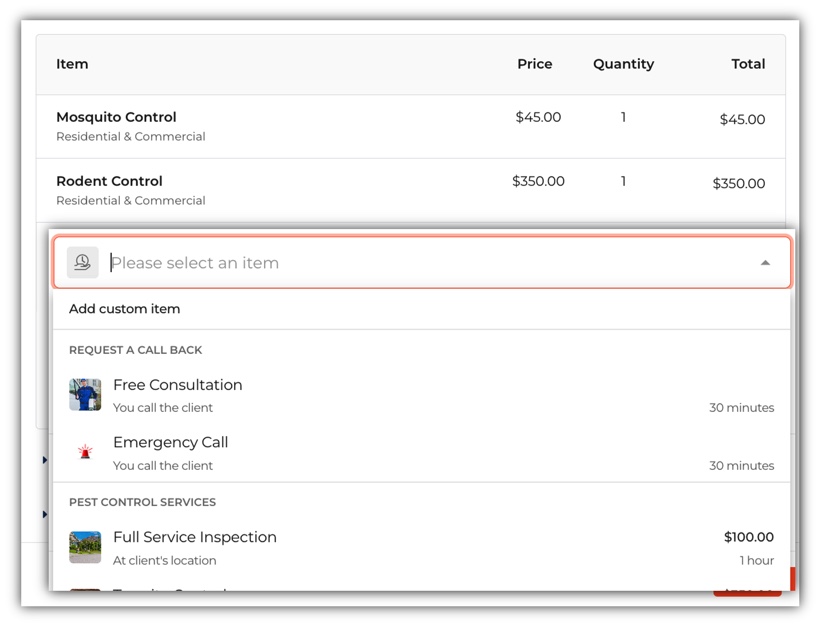
Task: Click the Price column header
Action: click(x=534, y=64)
